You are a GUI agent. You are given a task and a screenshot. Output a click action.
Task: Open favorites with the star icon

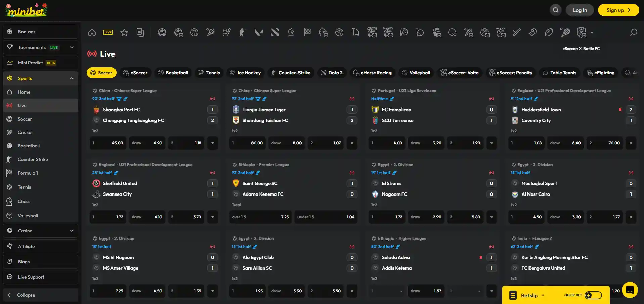[124, 32]
